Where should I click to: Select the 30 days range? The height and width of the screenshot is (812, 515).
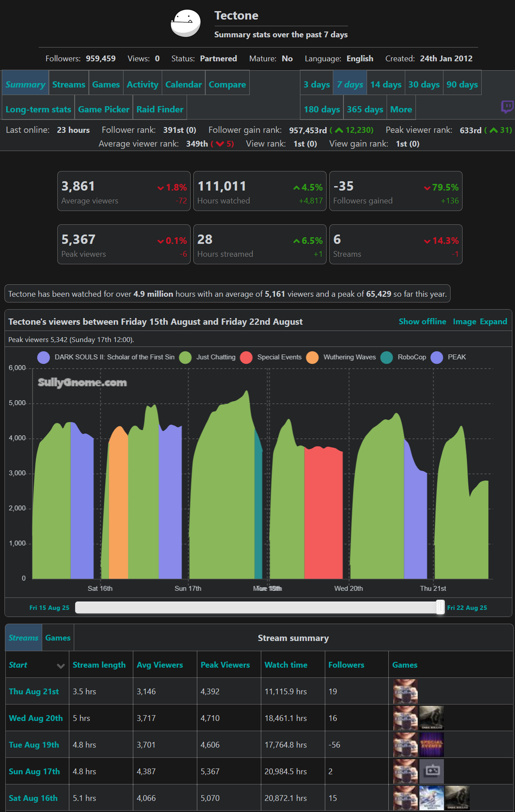click(424, 84)
